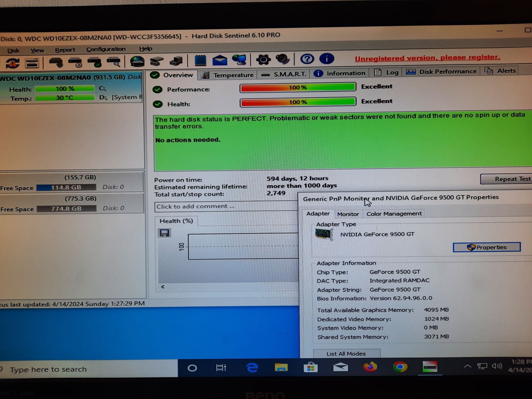Click the blue envelope send-mail icon
Image resolution: width=532 pixels, height=399 pixels.
(x=220, y=60)
